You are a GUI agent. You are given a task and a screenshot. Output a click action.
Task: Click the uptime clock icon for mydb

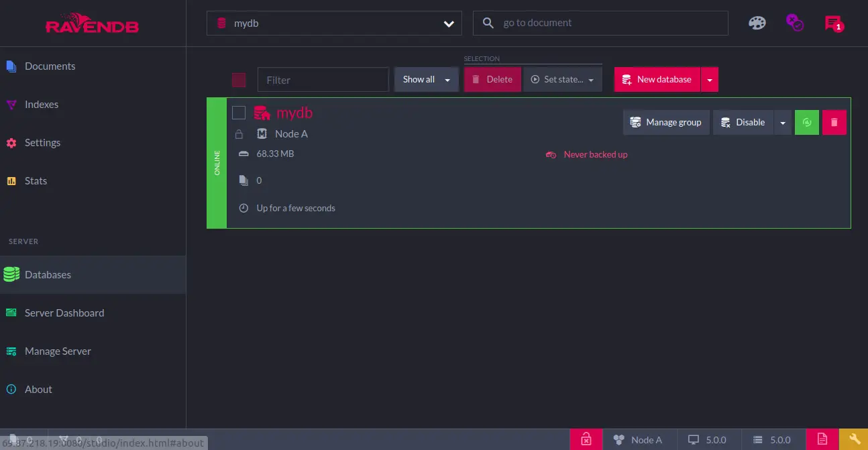[243, 208]
